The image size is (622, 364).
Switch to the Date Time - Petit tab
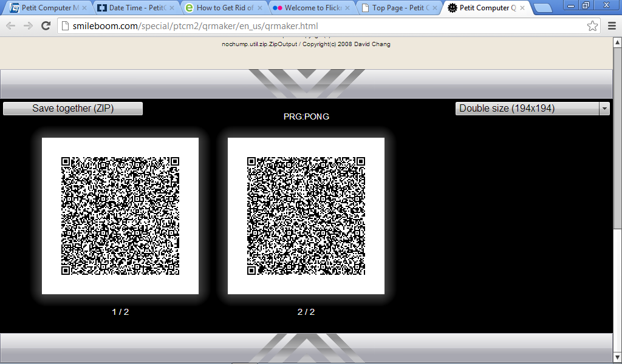pyautogui.click(x=135, y=8)
